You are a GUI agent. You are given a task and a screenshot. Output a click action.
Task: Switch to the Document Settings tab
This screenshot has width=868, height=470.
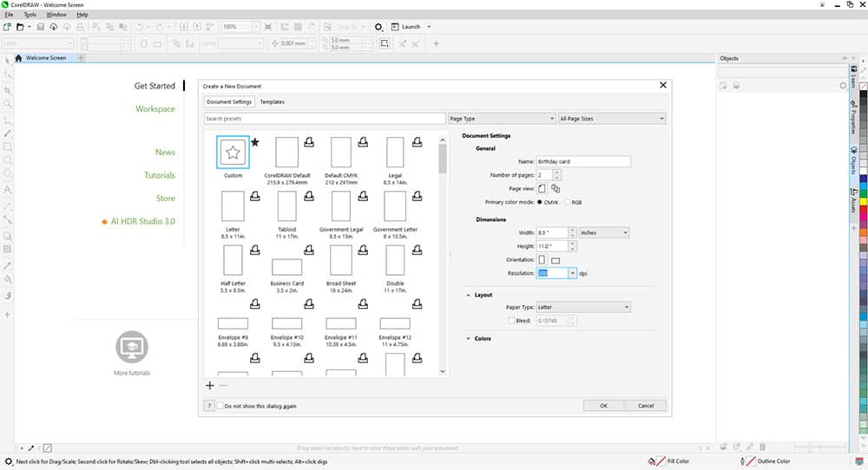click(x=229, y=101)
